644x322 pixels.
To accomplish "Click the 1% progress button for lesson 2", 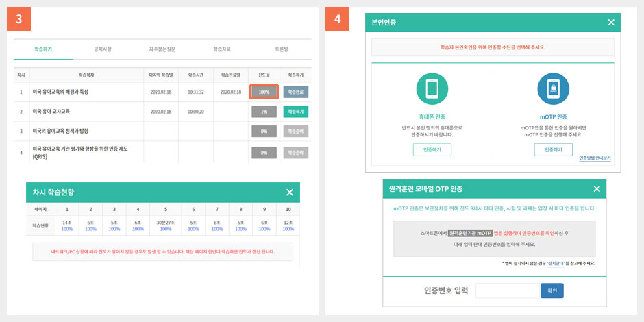I will point(264,112).
